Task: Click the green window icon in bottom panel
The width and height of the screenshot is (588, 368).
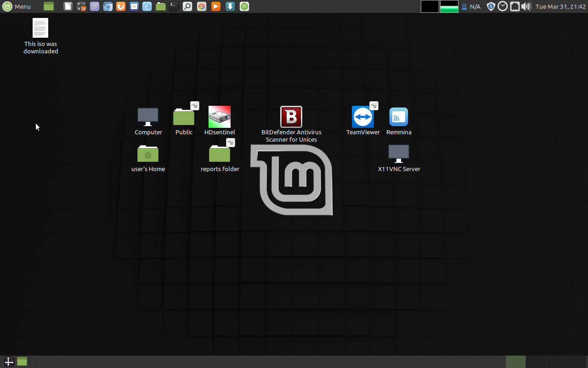Action: 22,362
